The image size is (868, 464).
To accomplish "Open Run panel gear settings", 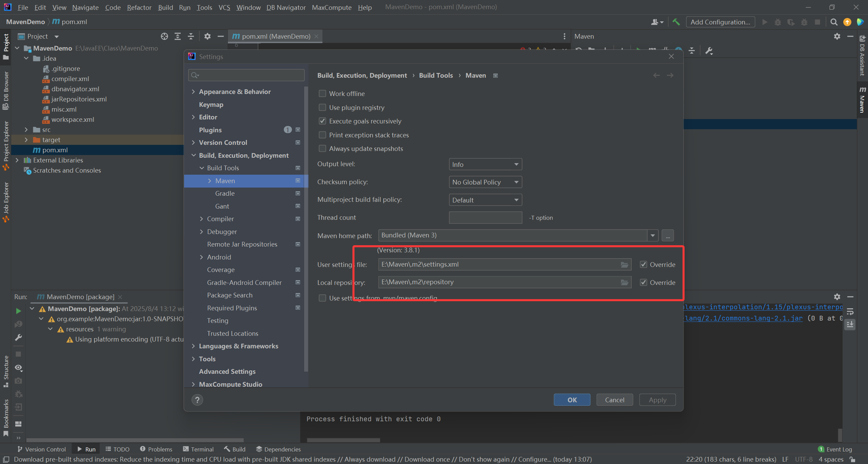I will tap(837, 297).
